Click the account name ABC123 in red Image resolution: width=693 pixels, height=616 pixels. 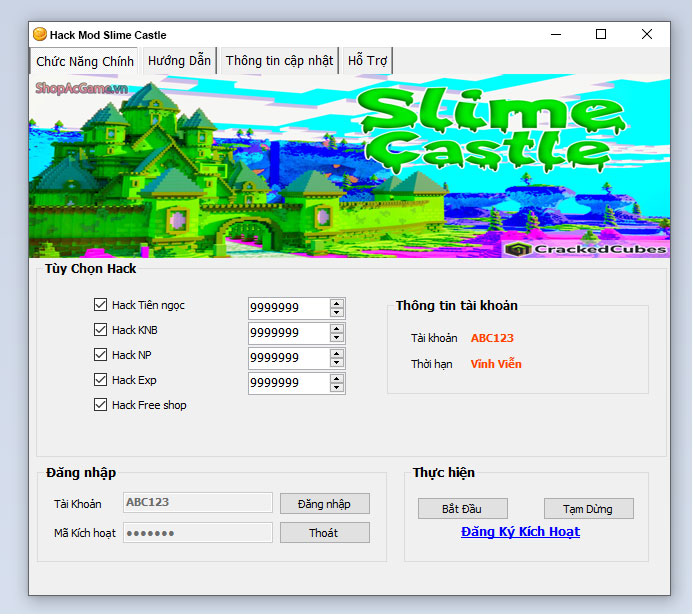[492, 338]
